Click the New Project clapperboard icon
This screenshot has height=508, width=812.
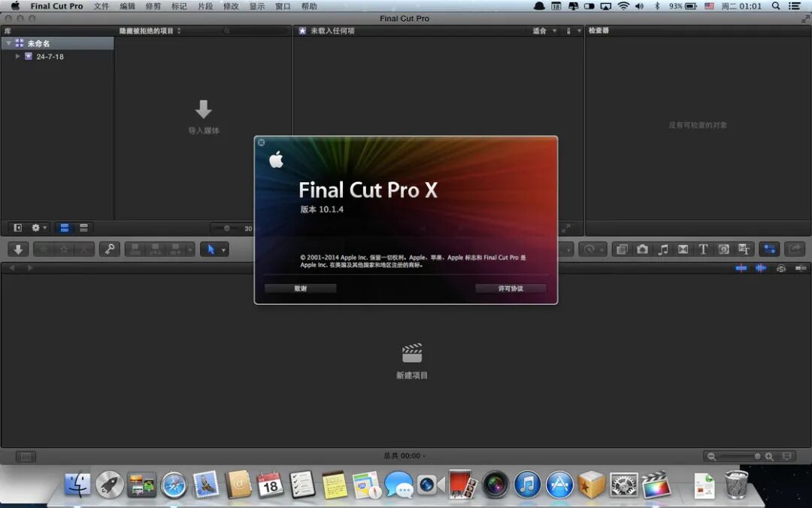(x=412, y=353)
